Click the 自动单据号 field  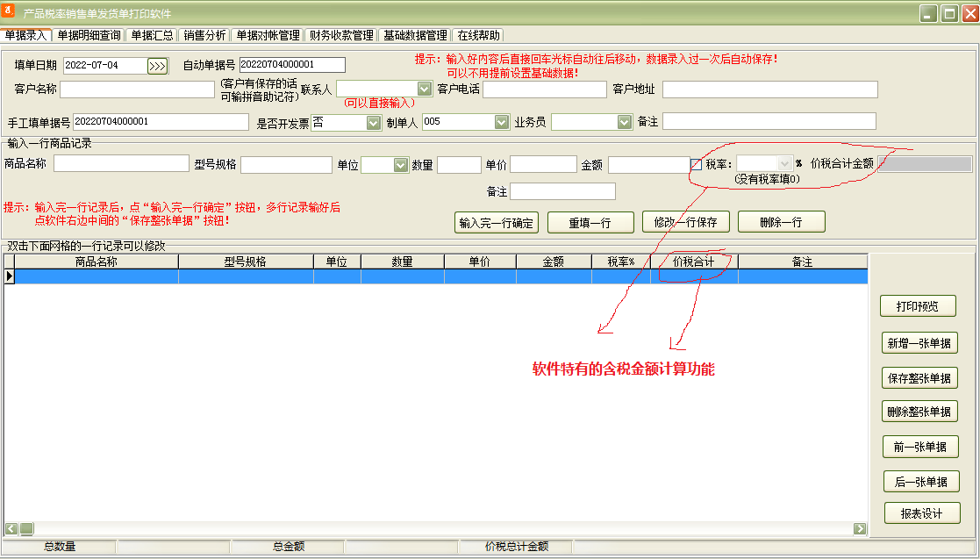click(292, 64)
